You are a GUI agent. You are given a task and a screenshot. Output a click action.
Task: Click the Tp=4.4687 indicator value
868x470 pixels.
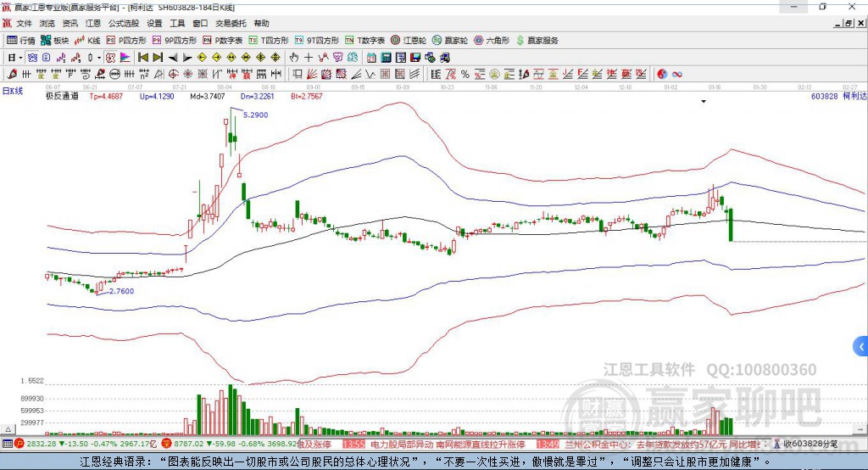pos(106,97)
